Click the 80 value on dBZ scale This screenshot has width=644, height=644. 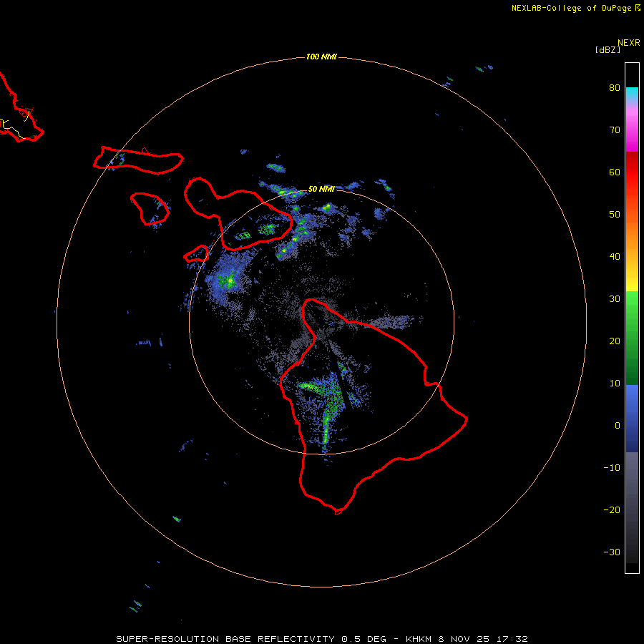click(615, 87)
